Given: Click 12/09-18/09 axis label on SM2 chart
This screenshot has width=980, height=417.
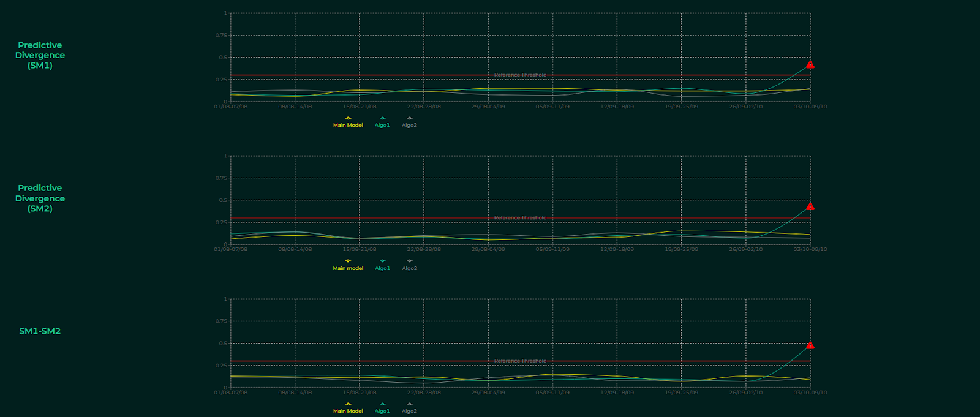Looking at the screenshot, I should point(617,249).
